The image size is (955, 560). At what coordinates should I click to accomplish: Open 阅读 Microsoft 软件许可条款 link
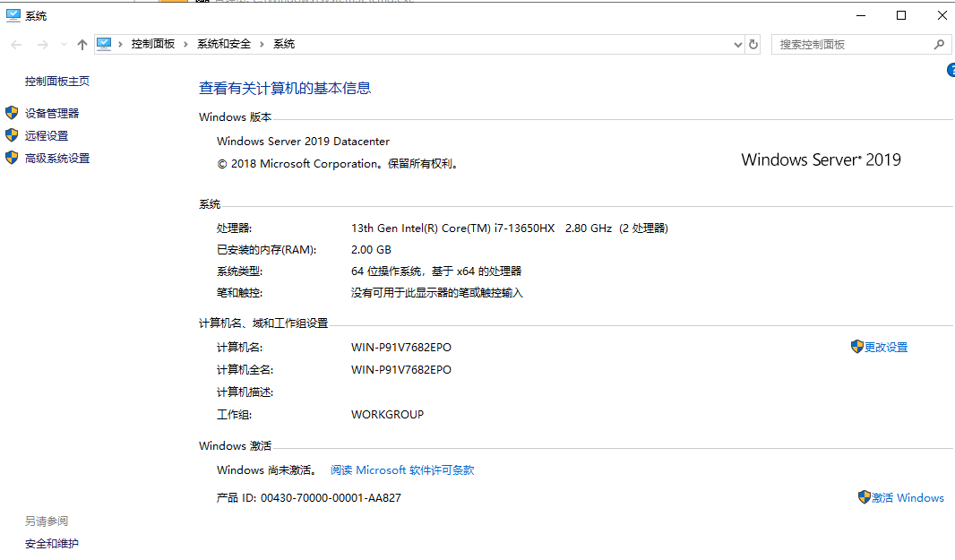pos(402,470)
